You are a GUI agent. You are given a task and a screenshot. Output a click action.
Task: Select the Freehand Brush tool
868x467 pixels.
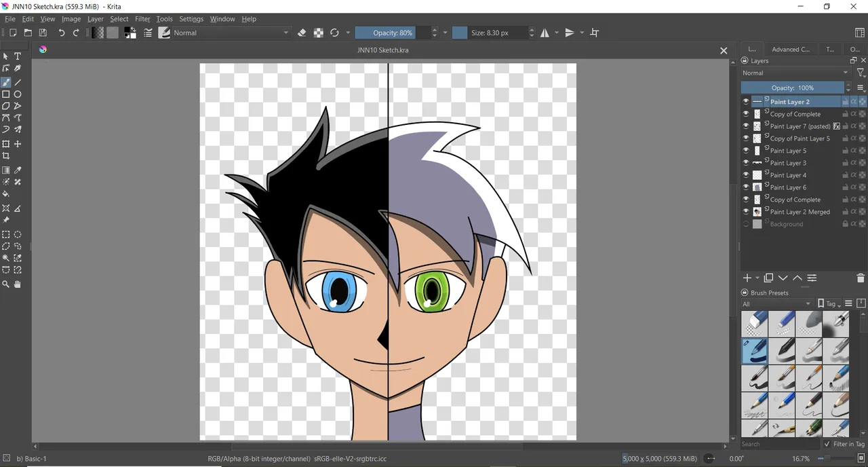pyautogui.click(x=5, y=82)
